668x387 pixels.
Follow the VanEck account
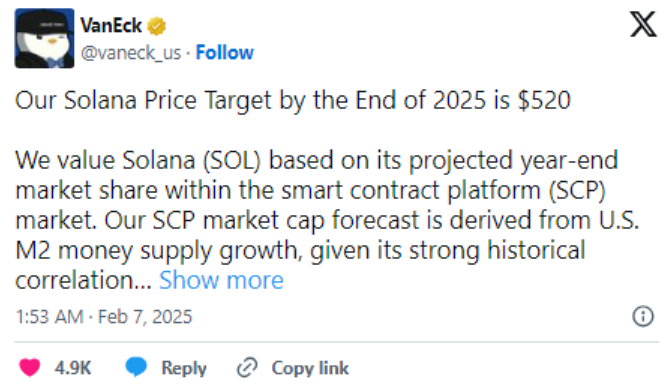pyautogui.click(x=225, y=53)
